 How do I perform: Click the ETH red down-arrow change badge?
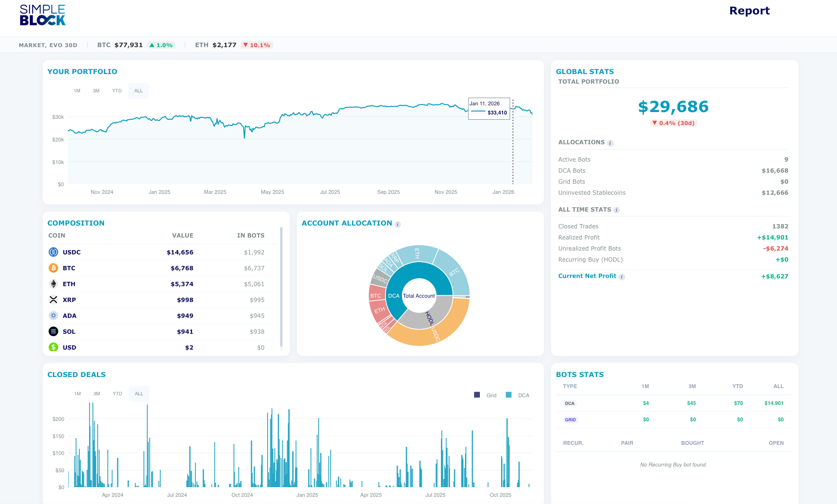257,45
